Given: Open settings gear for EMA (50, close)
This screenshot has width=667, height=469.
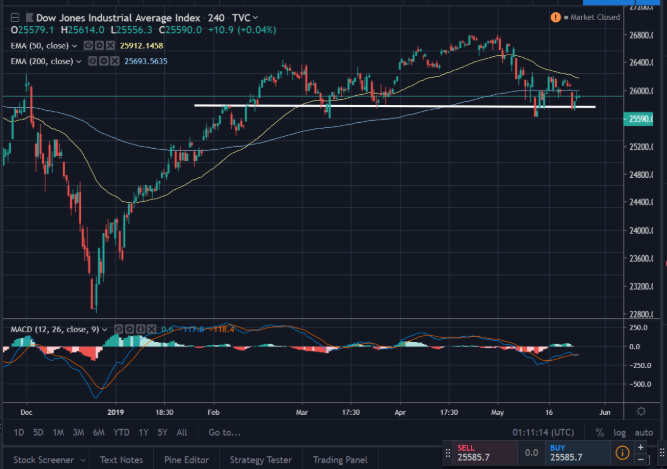Looking at the screenshot, I should (x=99, y=45).
